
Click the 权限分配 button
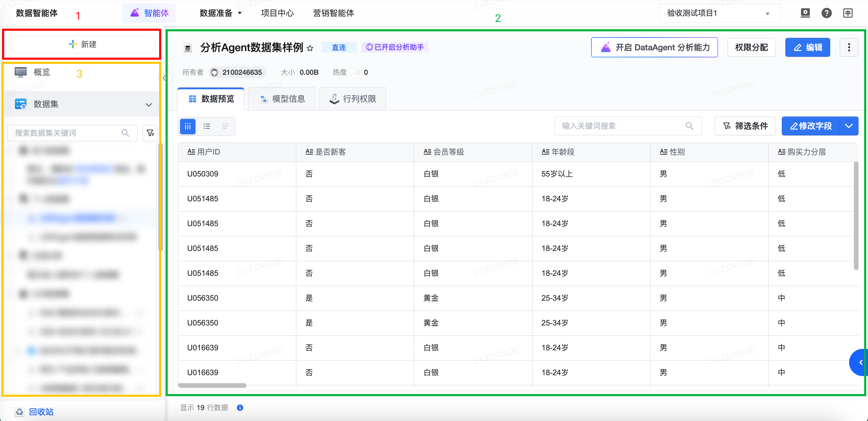pyautogui.click(x=751, y=48)
